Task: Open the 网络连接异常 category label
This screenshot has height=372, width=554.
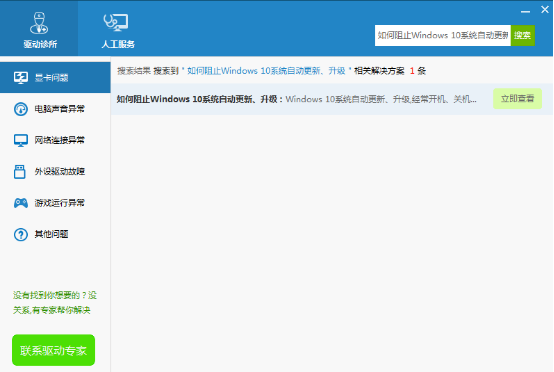Action: 59,140
